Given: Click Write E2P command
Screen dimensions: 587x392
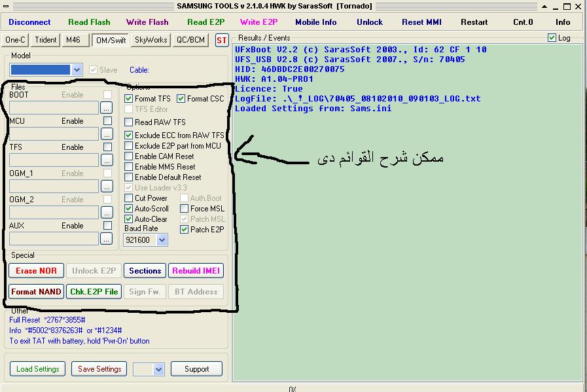Looking at the screenshot, I should 258,22.
